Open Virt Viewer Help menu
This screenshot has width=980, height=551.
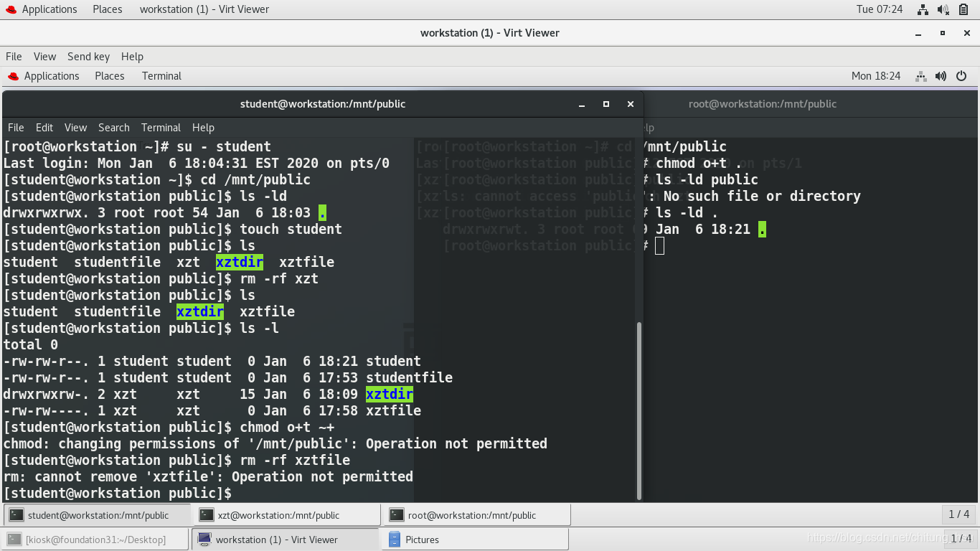(132, 57)
